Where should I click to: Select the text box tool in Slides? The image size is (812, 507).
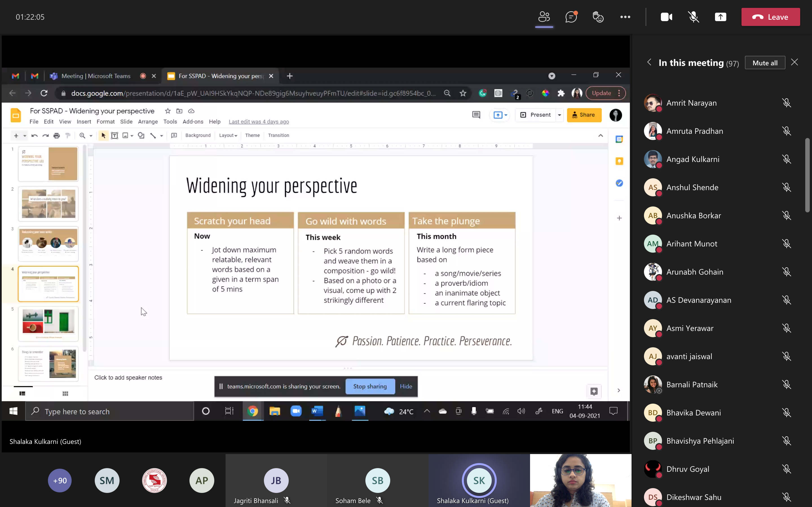tap(114, 135)
